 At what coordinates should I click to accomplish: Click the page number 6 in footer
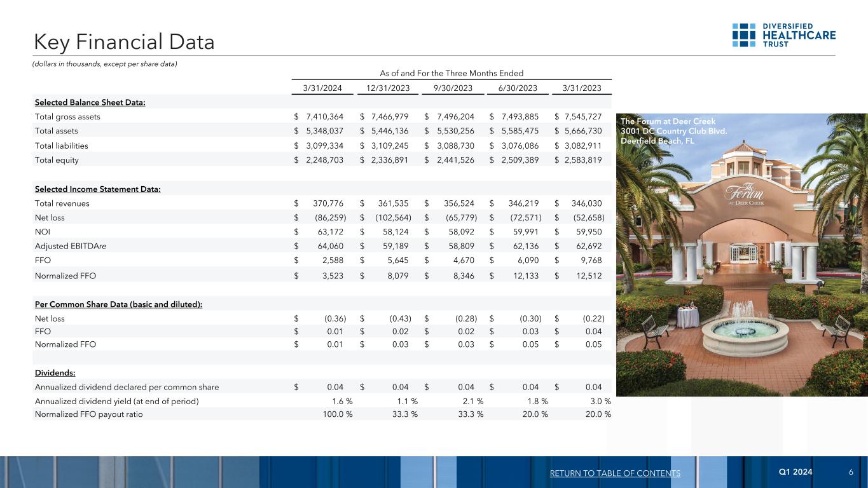850,472
